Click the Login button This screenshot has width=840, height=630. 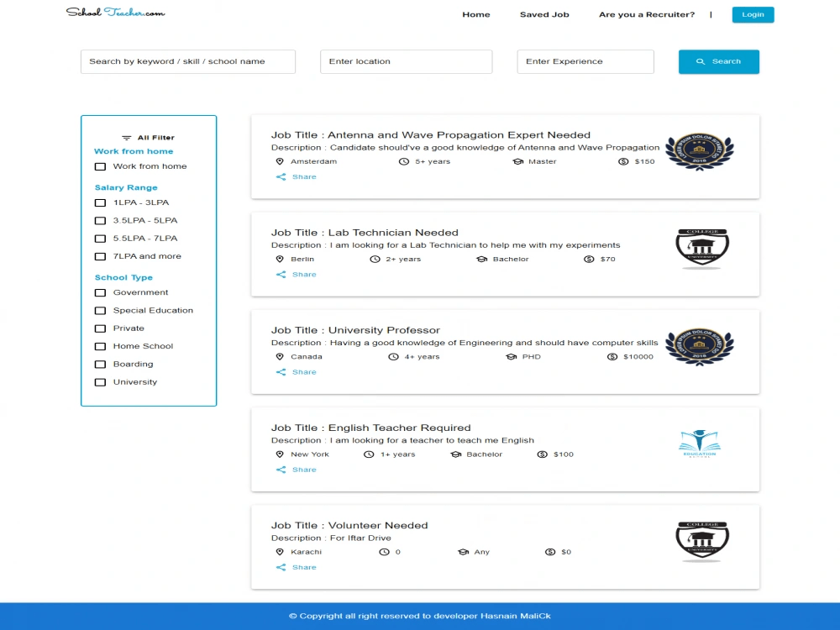pyautogui.click(x=753, y=14)
